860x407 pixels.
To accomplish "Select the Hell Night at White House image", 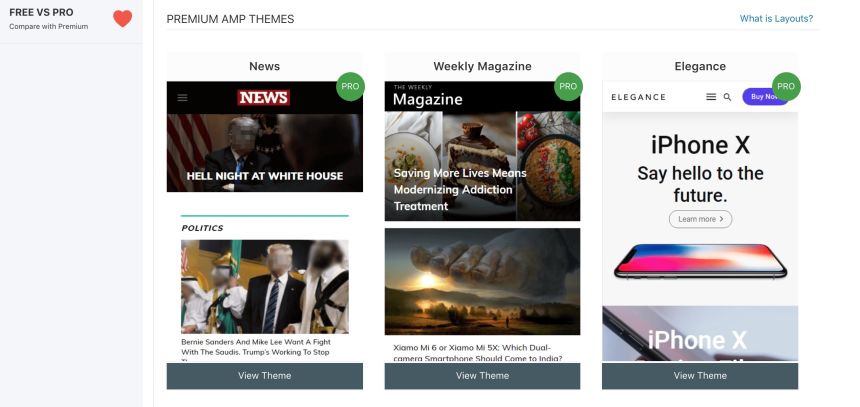I will 264,152.
